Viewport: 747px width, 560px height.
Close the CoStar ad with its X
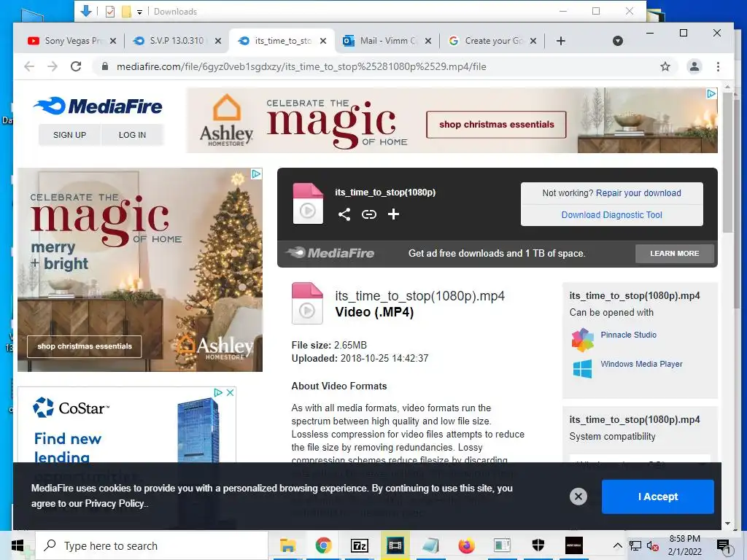click(x=230, y=392)
